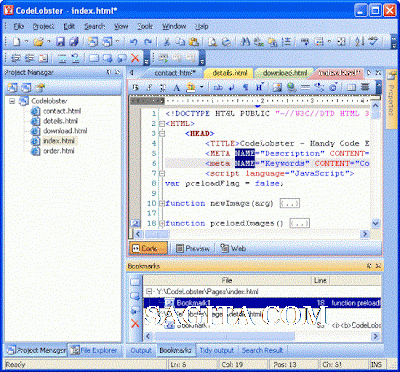Viewport: 400px width, 372px height.
Task: Pin toggle on the Project Manager panel header
Action: click(109, 72)
